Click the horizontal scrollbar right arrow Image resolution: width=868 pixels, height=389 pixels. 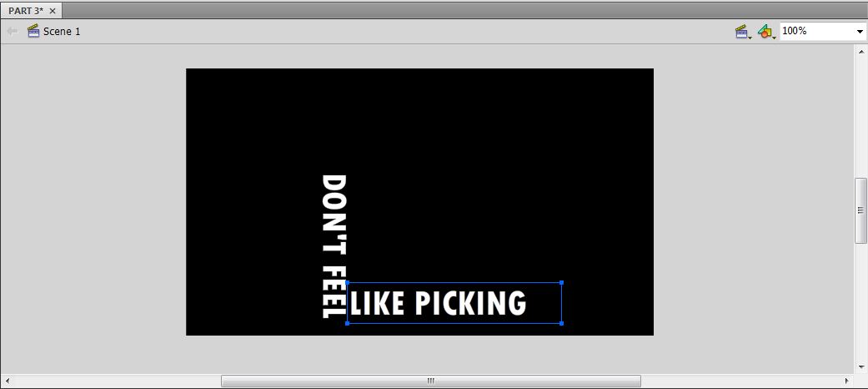point(846,381)
